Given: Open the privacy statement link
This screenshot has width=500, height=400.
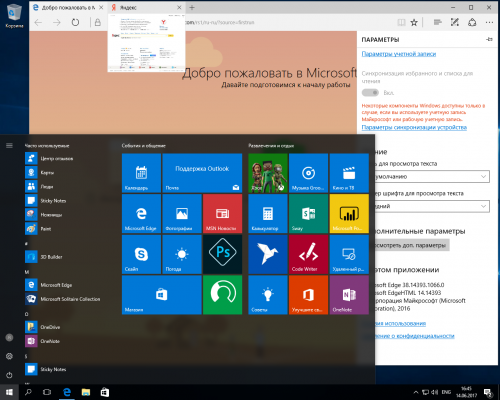Looking at the screenshot, I should pyautogui.click(x=415, y=336).
